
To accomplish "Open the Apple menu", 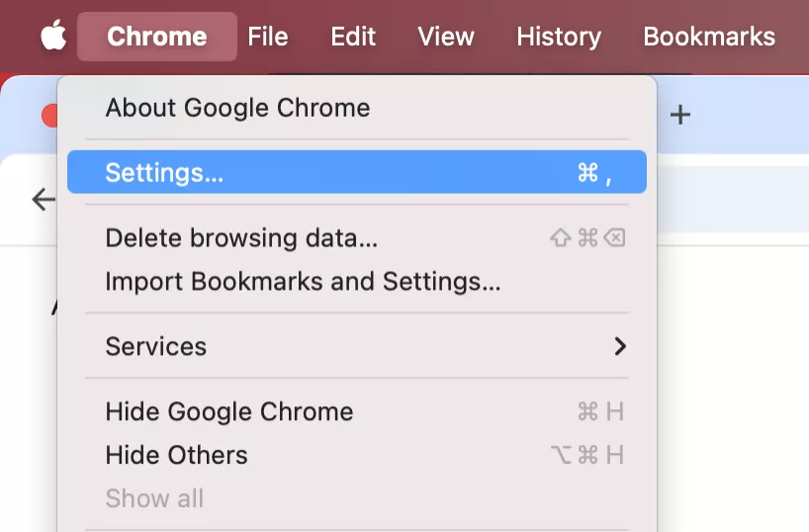I will [x=53, y=37].
